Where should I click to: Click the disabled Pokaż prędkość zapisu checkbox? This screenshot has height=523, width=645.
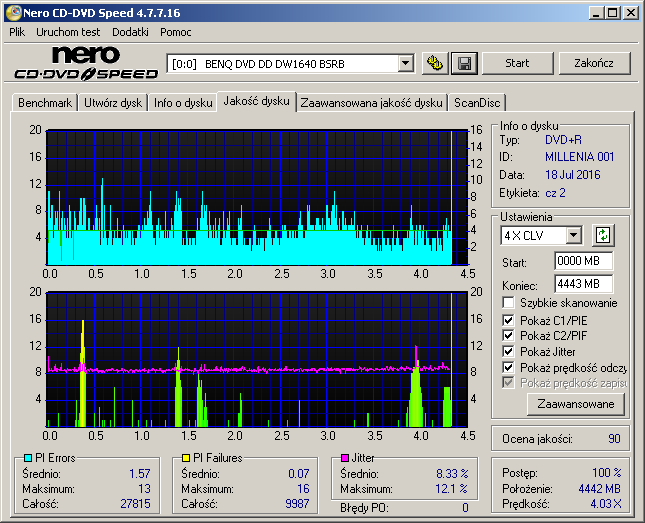pos(508,383)
